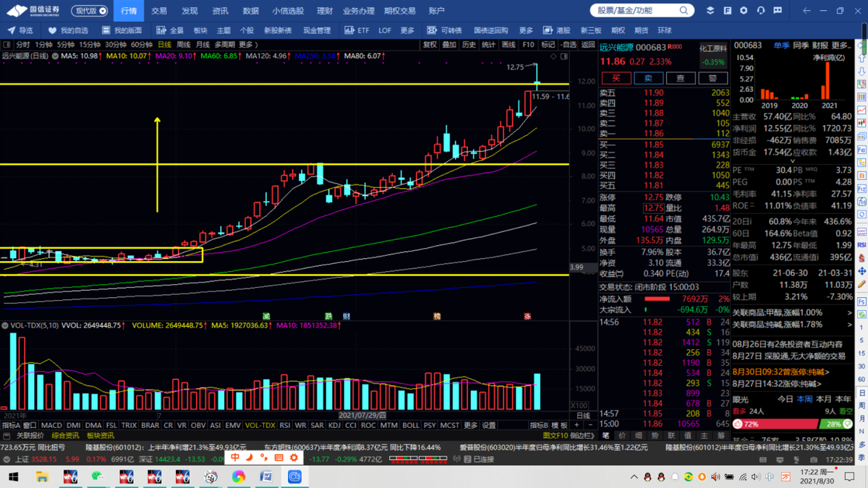Toggle the VOL-TDX indicator
Viewport: 868px width, 488px height.
point(260,426)
